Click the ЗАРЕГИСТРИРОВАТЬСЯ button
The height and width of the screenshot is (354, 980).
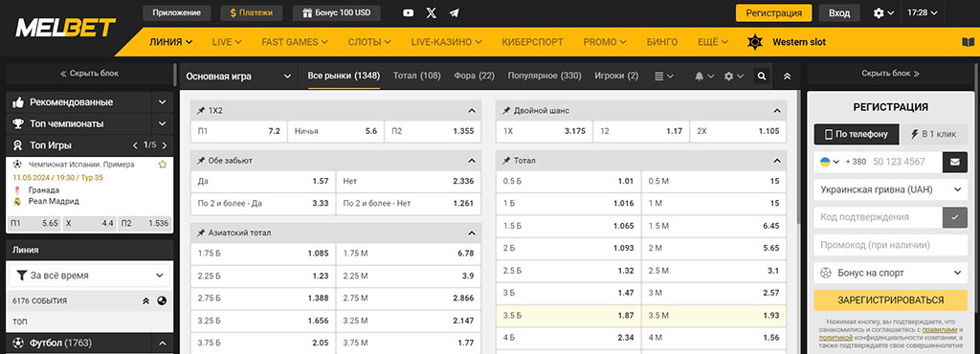tap(891, 300)
